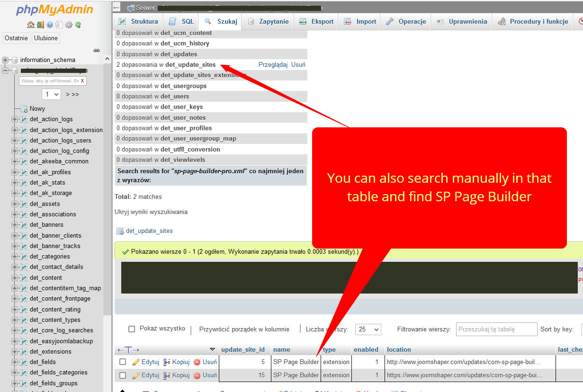
Task: Click Przeglądaj link for det_update_sites
Action: tap(273, 65)
